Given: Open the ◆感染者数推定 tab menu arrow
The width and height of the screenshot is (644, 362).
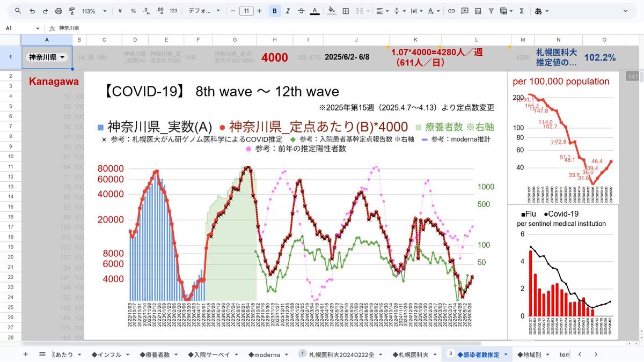Looking at the screenshot, I should pos(506,354).
